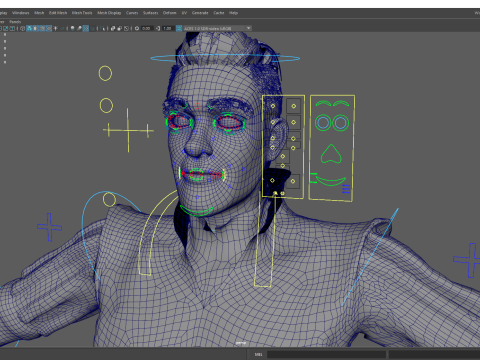The width and height of the screenshot is (480, 360).
Task: Click the gamma reset icon
Action: pos(158,28)
